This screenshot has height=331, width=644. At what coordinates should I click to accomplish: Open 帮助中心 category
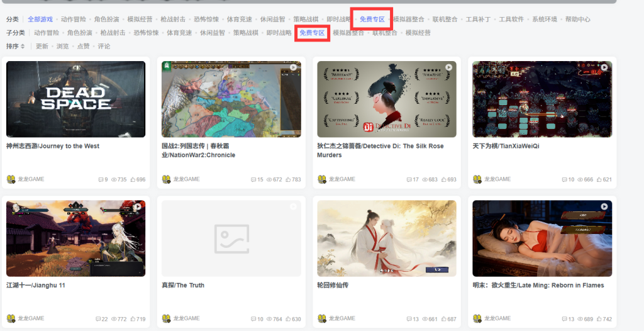pos(578,20)
